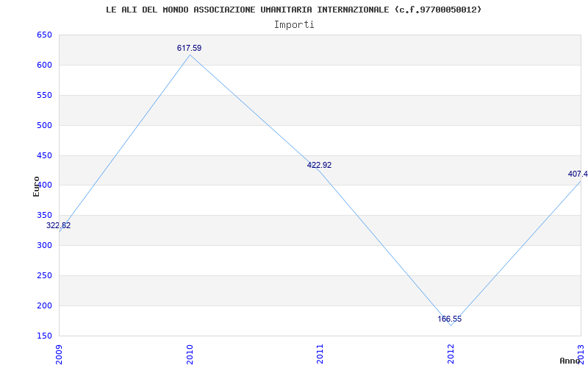Click the 200 y-axis value
Viewport: 588px width, 368px height.
(44, 305)
